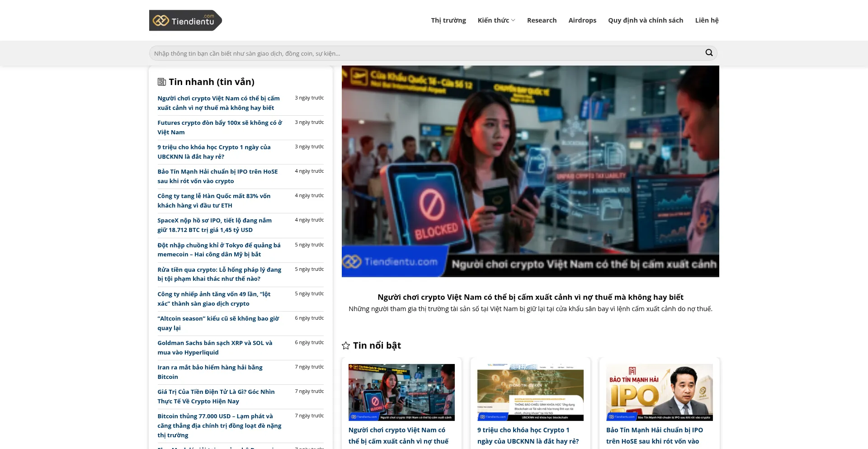Viewport: 868px width, 449px height.
Task: Click '4 ngày trước' beside the SpaceX news
Action: click(x=309, y=220)
